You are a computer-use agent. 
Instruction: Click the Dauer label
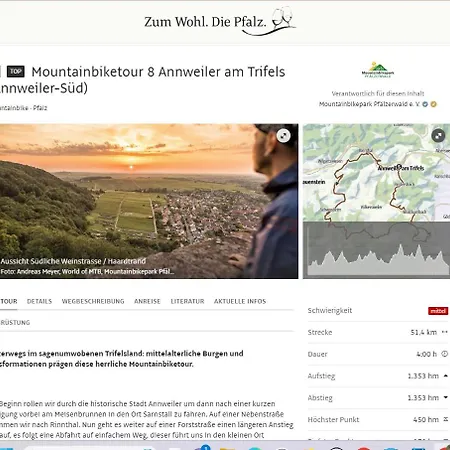point(317,354)
